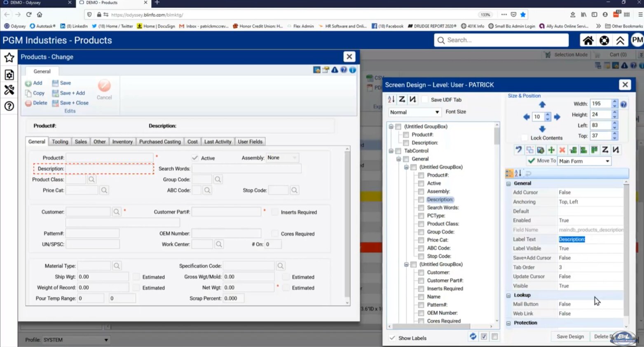Screen dimensions: 644x347
Task: Open the tools wrench icon in left sidebar
Action: click(9, 90)
